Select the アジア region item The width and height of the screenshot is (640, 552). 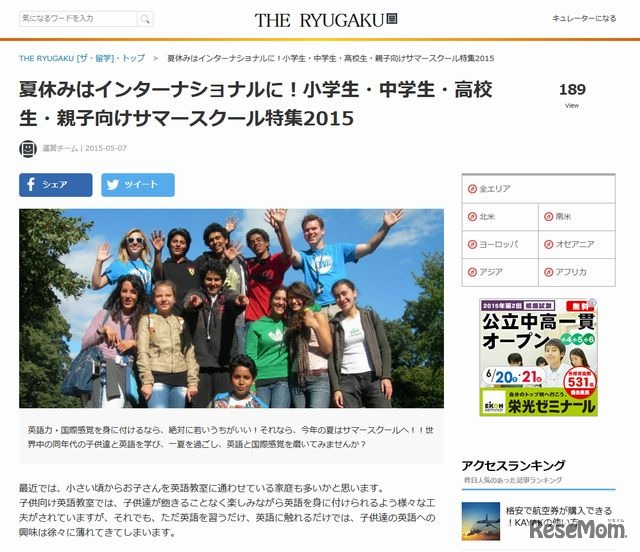(500, 272)
